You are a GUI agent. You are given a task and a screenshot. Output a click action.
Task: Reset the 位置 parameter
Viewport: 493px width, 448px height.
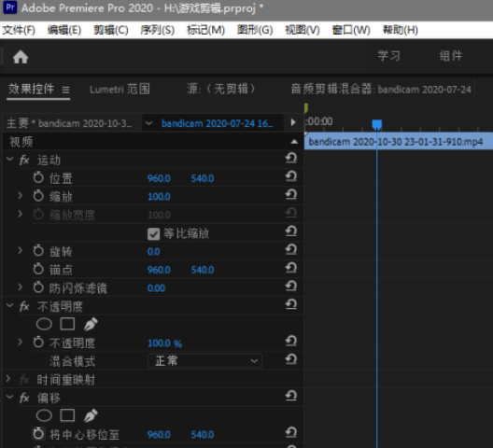tap(291, 176)
